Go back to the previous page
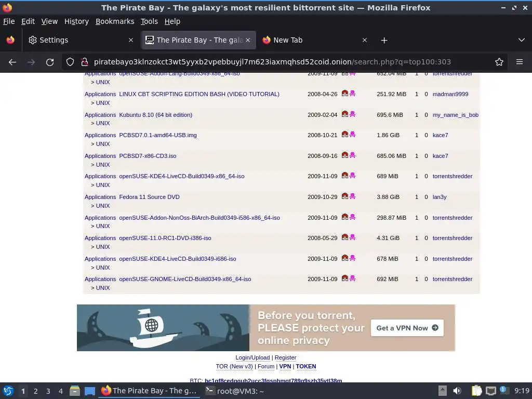The image size is (532, 399). click(x=12, y=62)
